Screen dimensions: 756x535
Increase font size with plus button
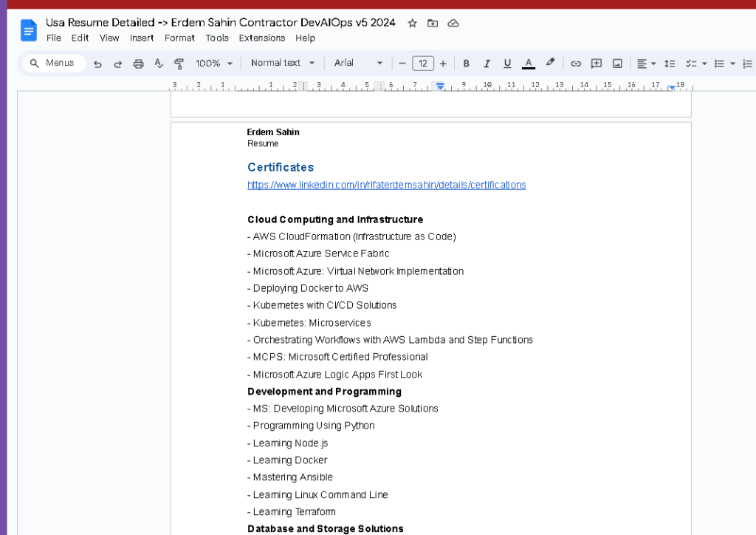[443, 64]
